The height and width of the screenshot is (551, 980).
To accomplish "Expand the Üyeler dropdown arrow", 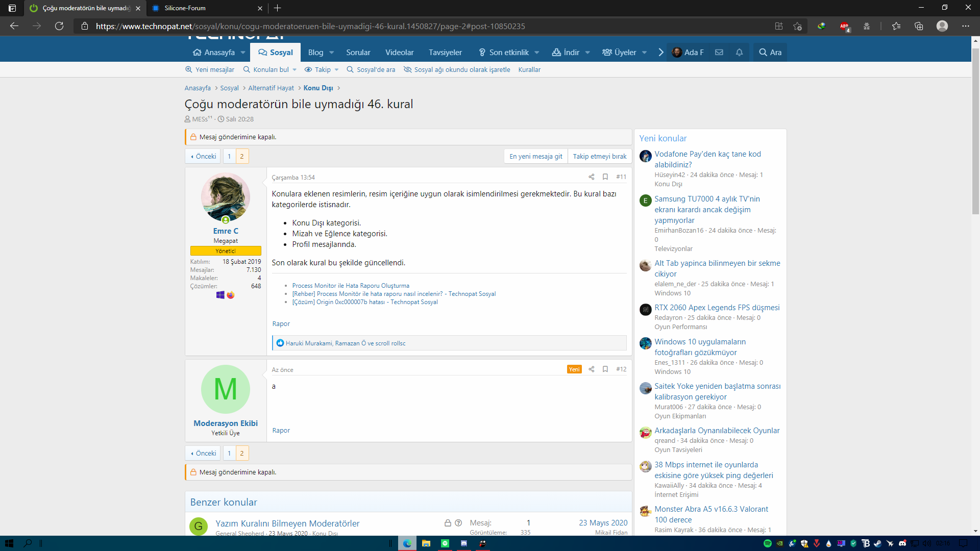I will pyautogui.click(x=645, y=53).
